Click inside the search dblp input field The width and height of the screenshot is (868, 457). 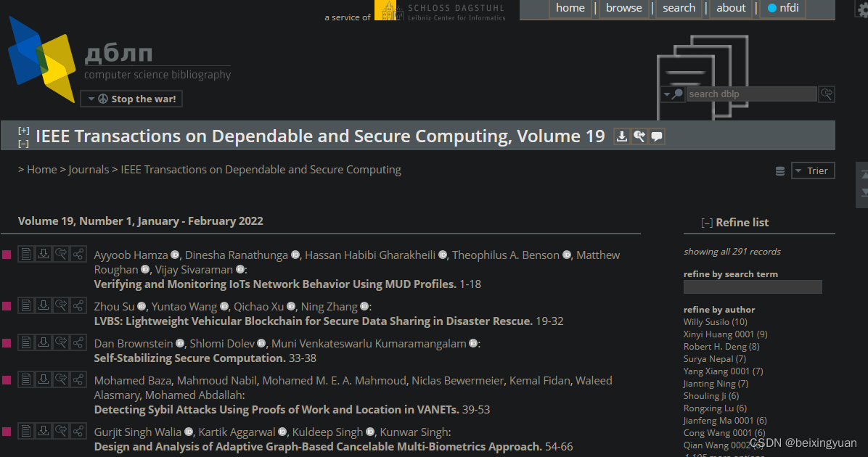pos(751,94)
